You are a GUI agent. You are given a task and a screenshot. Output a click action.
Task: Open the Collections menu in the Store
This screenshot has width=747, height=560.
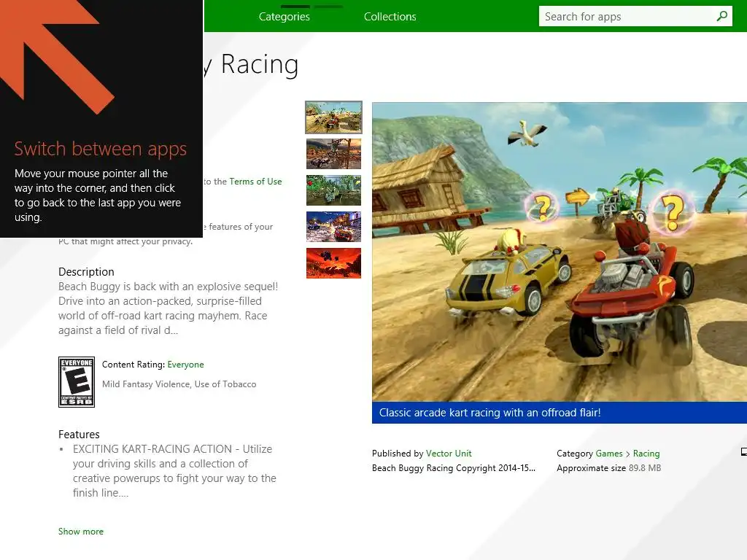(390, 17)
